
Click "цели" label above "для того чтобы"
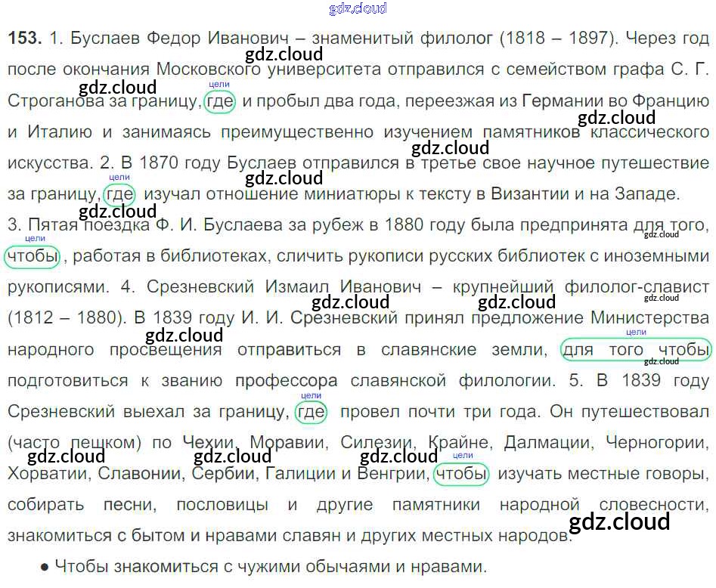pyautogui.click(x=637, y=332)
